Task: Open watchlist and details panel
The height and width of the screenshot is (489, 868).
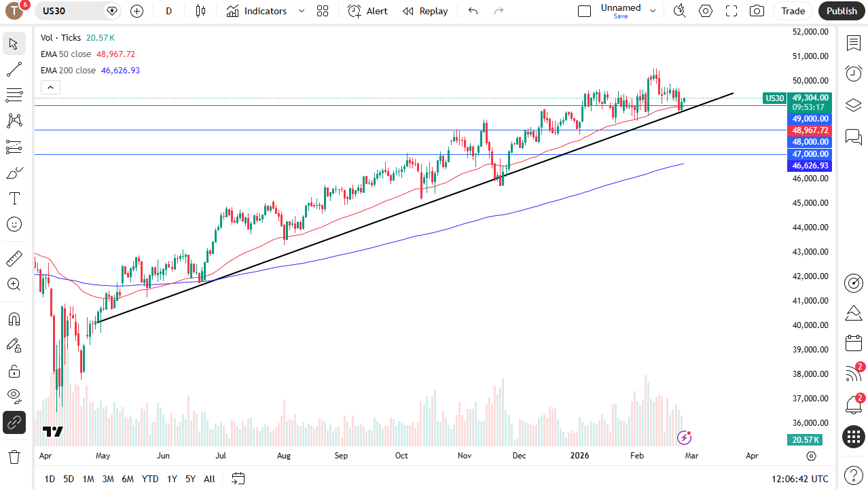Action: click(854, 43)
